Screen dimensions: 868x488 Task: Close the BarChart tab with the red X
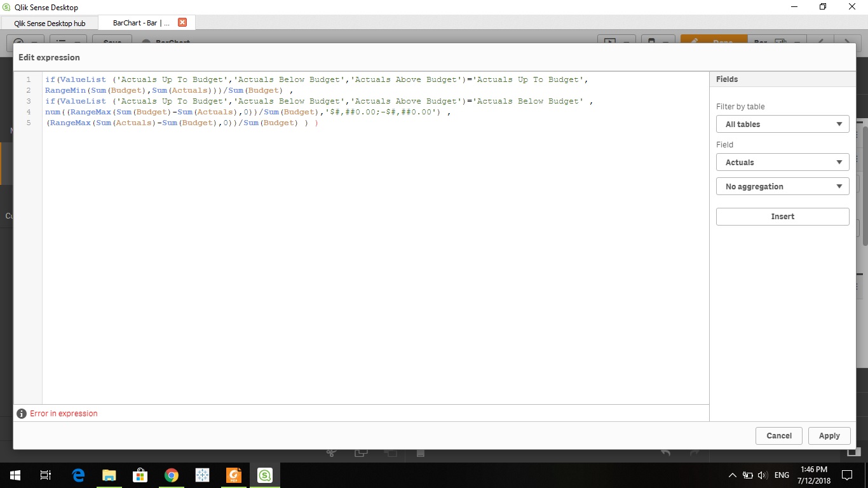tap(182, 22)
